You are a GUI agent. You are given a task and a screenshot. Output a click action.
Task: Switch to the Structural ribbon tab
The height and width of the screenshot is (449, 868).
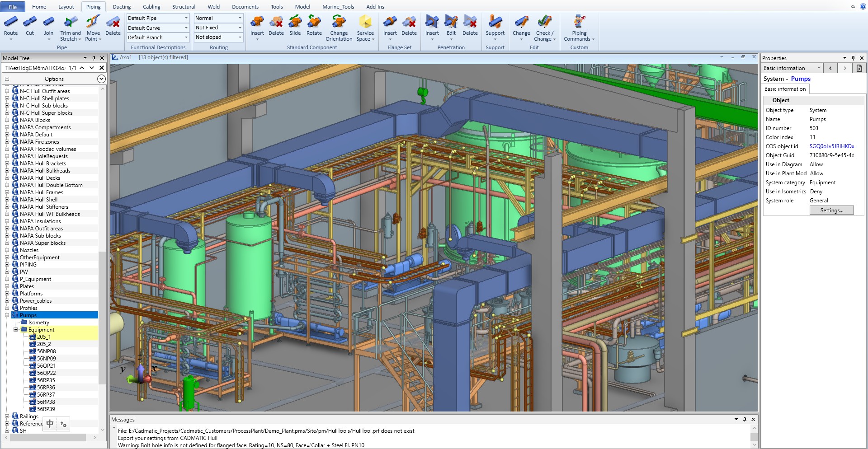click(184, 7)
